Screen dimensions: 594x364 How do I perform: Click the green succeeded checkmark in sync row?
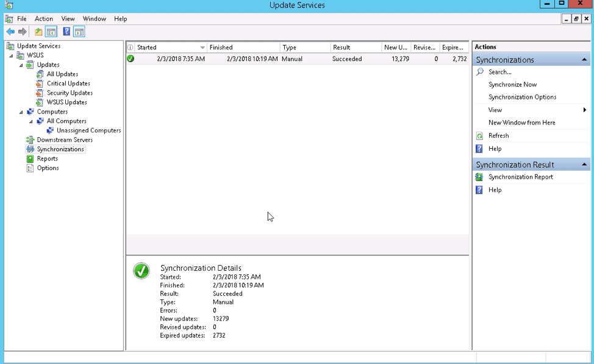click(x=131, y=59)
